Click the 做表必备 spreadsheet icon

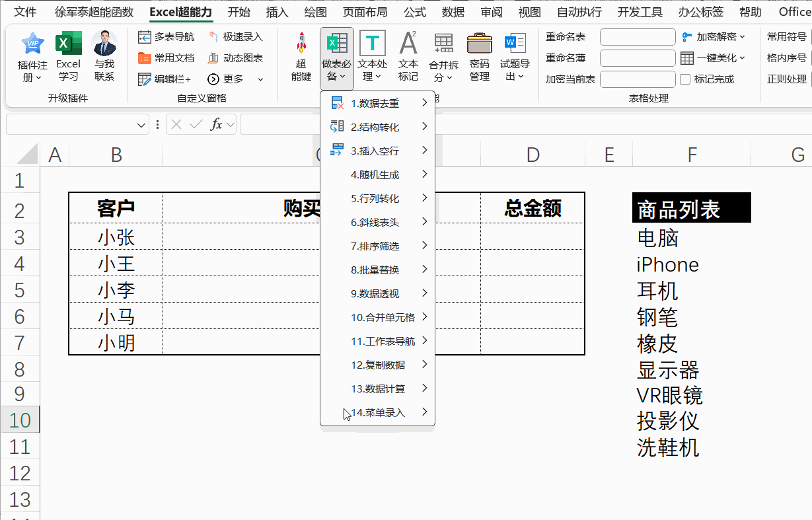(x=337, y=44)
